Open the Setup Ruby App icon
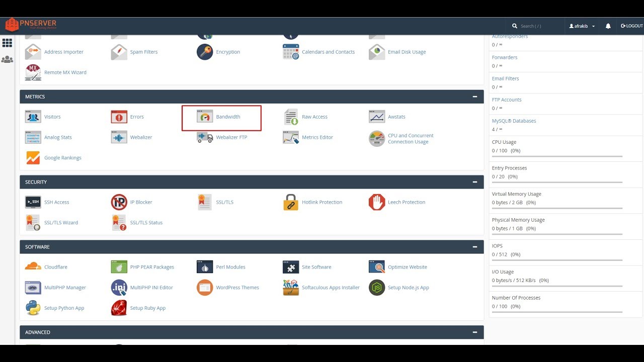Screen dimensions: 644x362 (119, 308)
